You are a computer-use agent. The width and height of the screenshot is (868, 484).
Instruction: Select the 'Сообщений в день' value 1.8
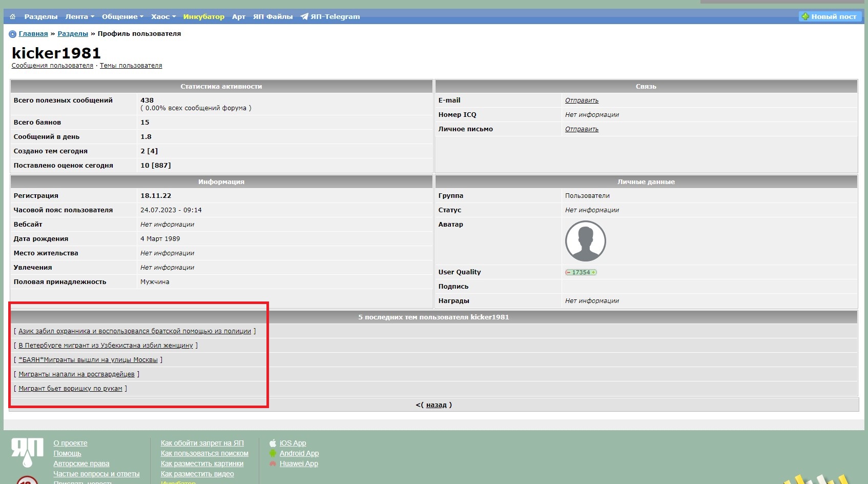pyautogui.click(x=146, y=137)
